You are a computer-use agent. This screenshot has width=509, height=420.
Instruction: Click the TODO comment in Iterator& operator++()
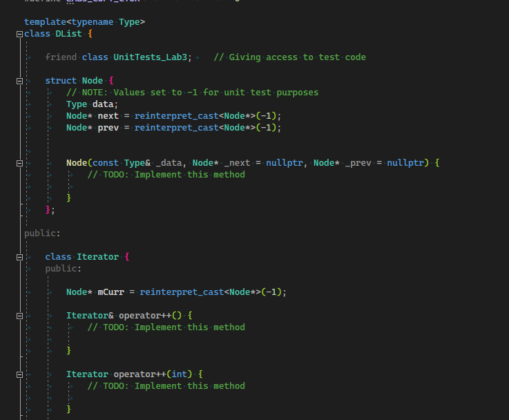(166, 327)
